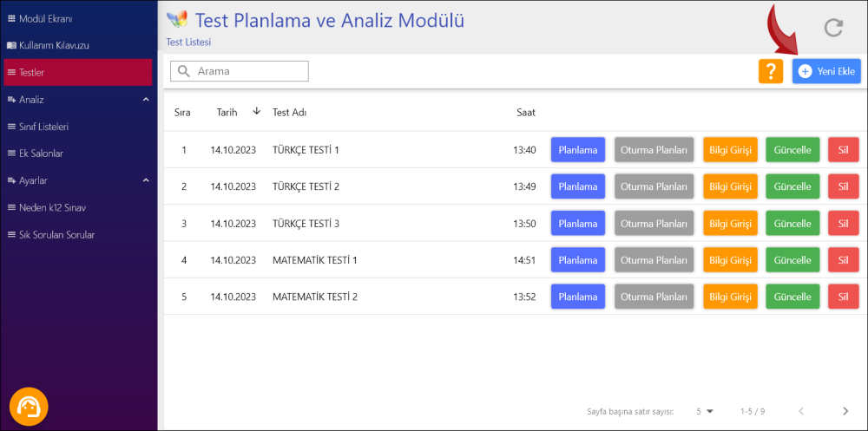The width and height of the screenshot is (868, 431).
Task: Click the refresh icon at top right
Action: point(833,28)
